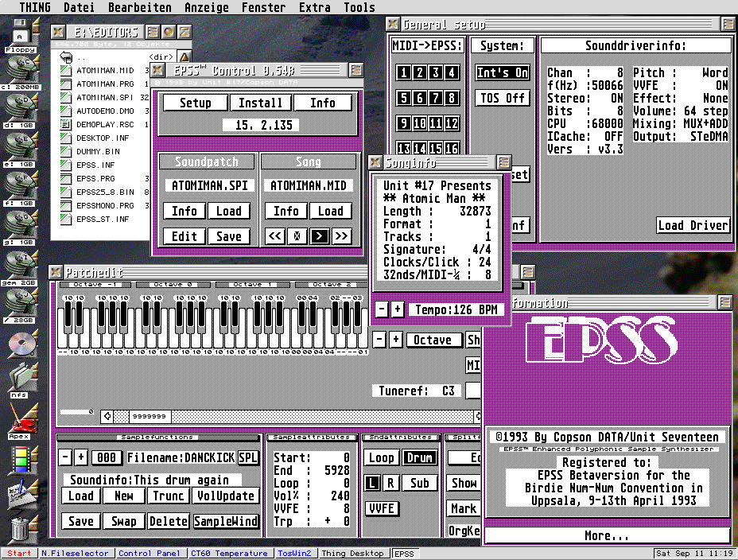The height and width of the screenshot is (560, 738).
Task: Click the parent directory arrow in E:\EDITORS
Action: tap(66, 57)
